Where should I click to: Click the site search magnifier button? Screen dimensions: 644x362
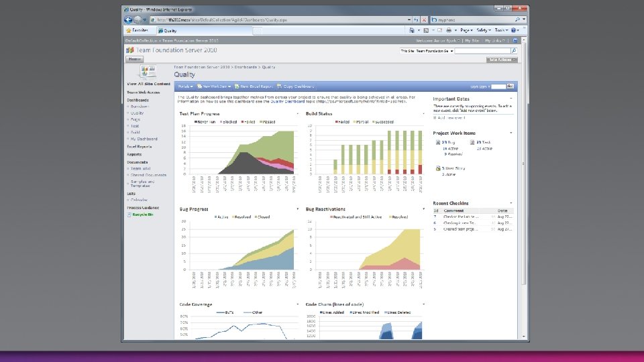[514, 51]
